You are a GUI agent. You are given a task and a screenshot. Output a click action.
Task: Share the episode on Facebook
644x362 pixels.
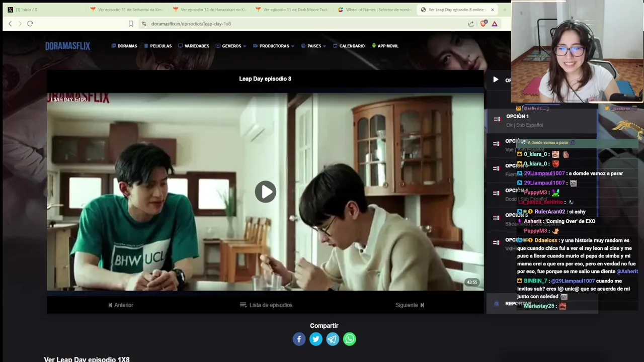click(299, 339)
